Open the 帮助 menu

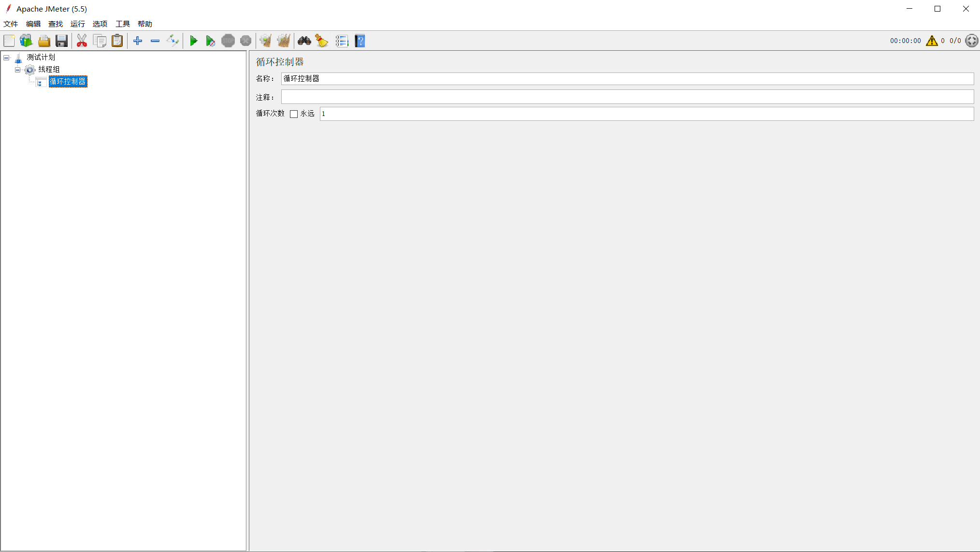coord(145,24)
